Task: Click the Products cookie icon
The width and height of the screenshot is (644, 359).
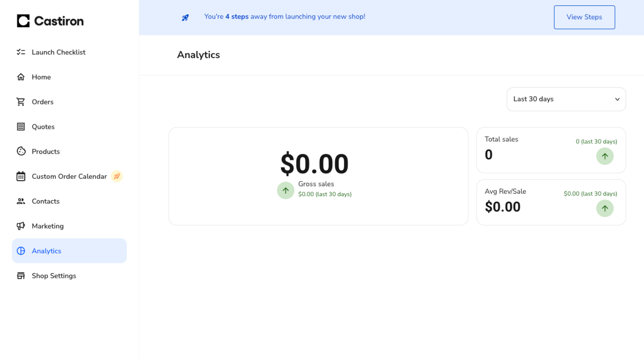Action: (x=21, y=151)
